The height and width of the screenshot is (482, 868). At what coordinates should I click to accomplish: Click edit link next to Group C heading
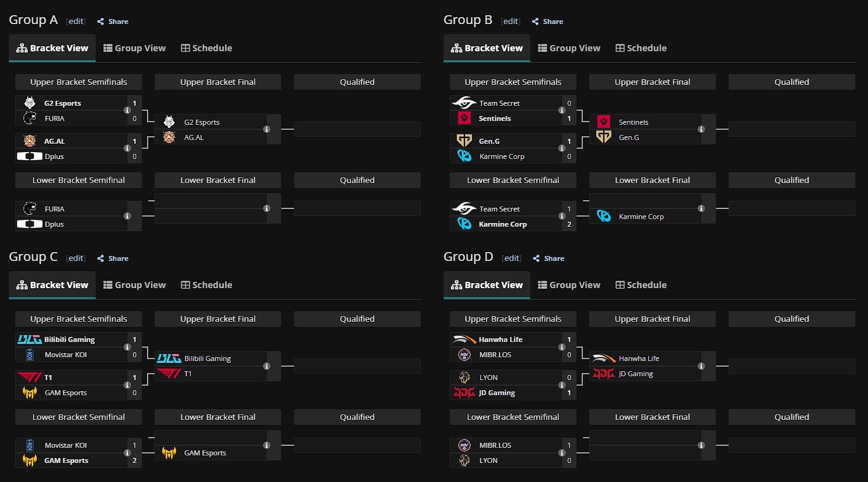pyautogui.click(x=76, y=258)
